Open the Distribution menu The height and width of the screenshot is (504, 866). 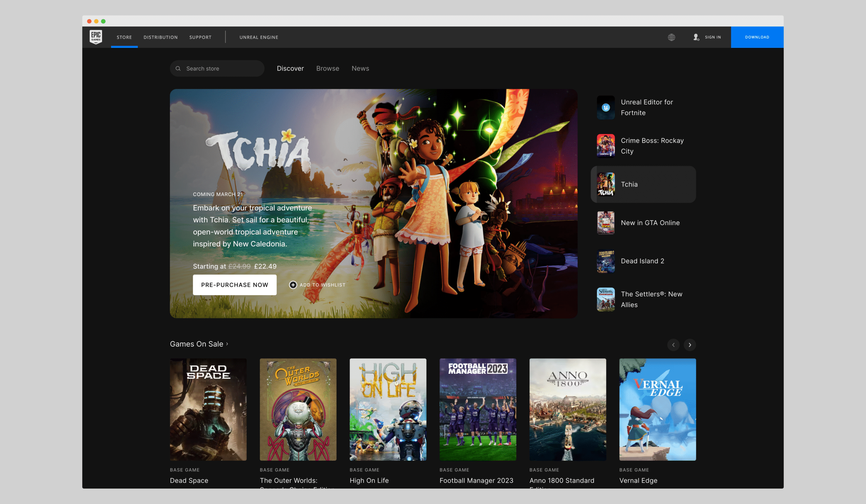(x=160, y=37)
